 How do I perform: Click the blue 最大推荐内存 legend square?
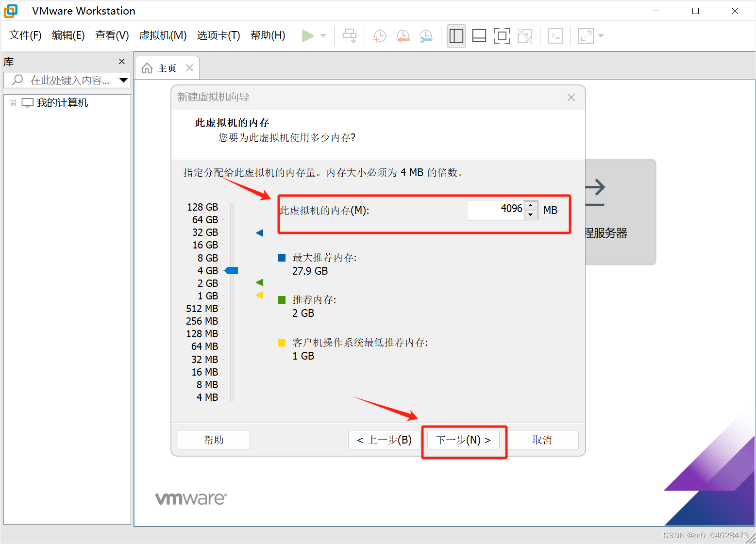[x=282, y=258]
